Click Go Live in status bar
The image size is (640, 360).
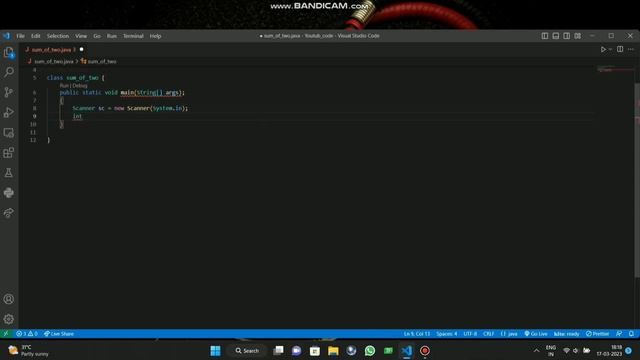click(536, 334)
